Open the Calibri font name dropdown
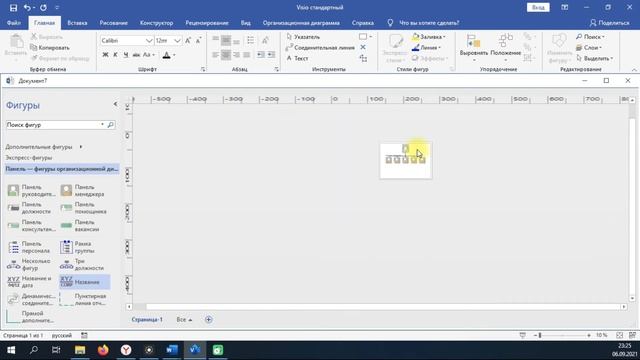The width and height of the screenshot is (640, 360). click(x=149, y=41)
